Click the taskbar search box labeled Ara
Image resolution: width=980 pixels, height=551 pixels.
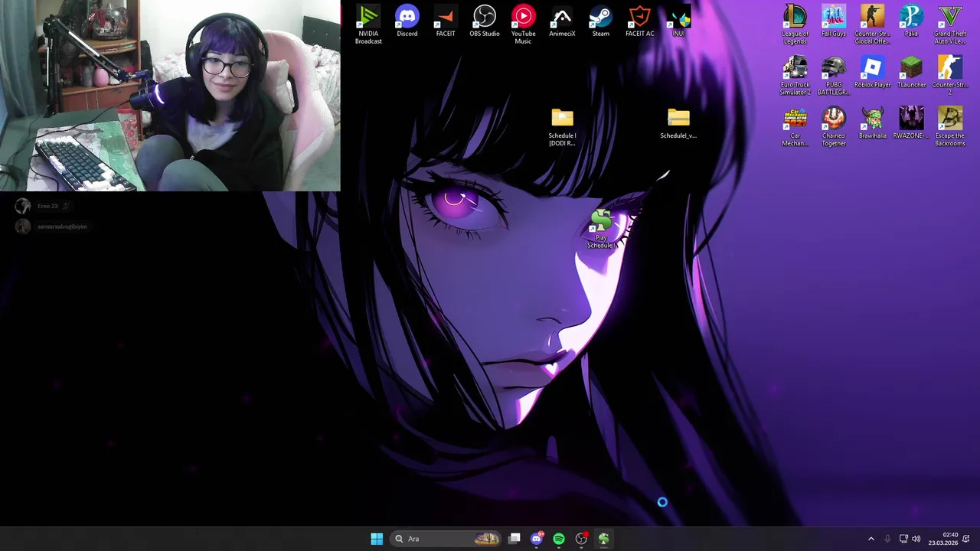point(446,539)
